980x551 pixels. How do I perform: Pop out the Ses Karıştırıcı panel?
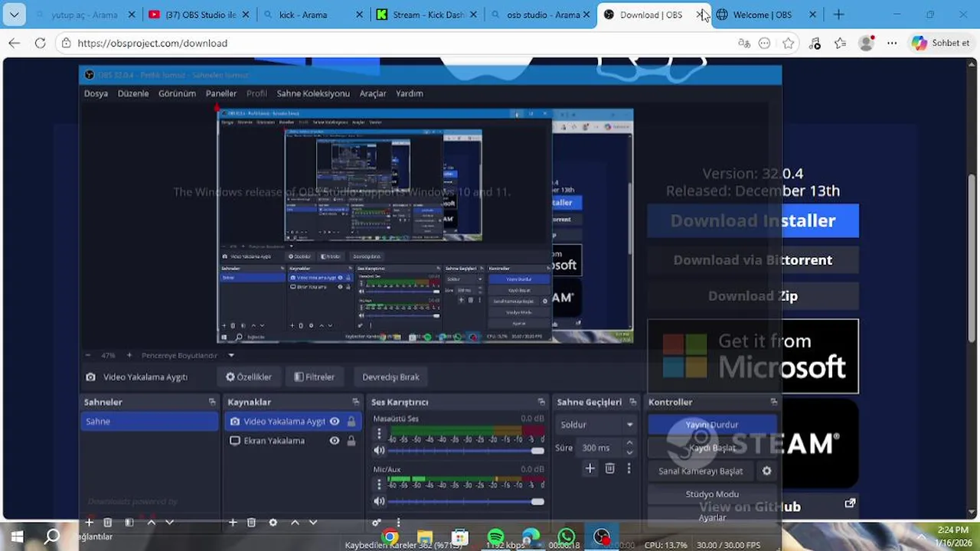541,402
